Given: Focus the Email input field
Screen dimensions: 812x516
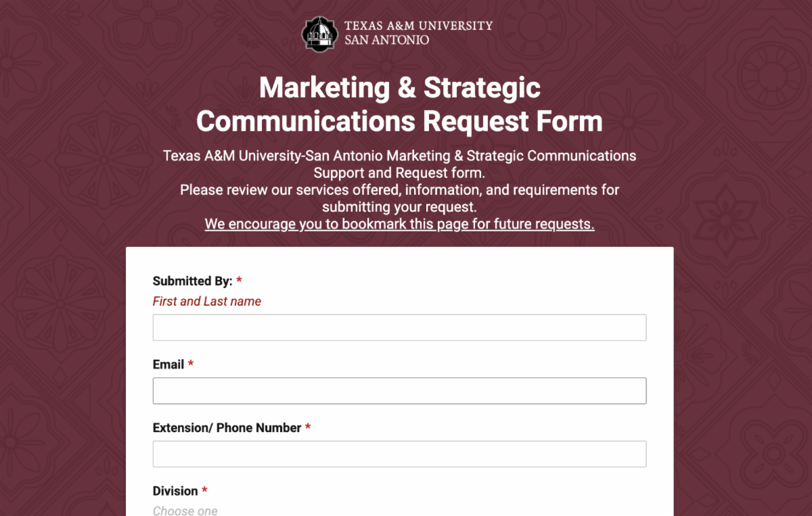Looking at the screenshot, I should coord(399,391).
